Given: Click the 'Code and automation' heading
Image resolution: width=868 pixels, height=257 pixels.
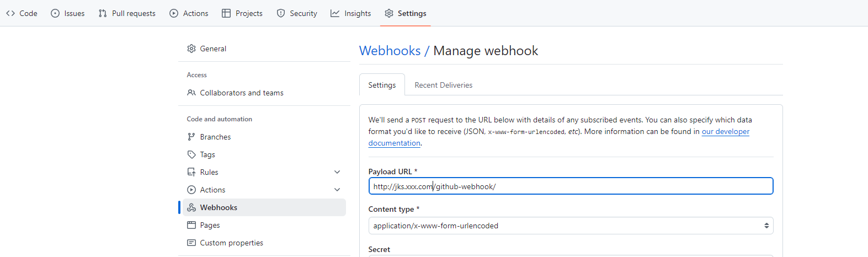Looking at the screenshot, I should (x=219, y=119).
